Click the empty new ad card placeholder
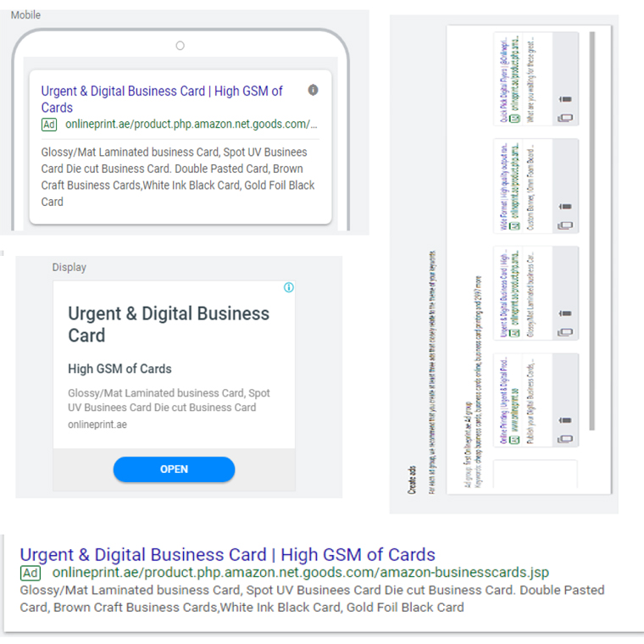644x644 pixels. pyautogui.click(x=536, y=474)
